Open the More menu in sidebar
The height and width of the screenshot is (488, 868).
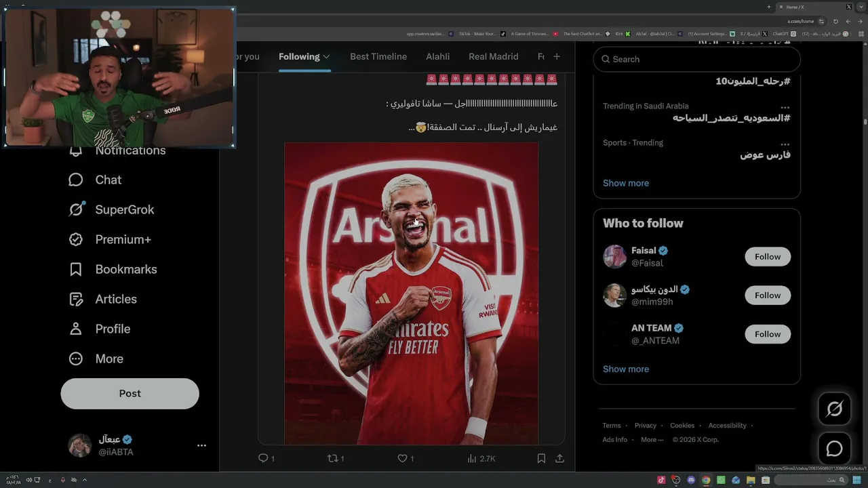pyautogui.click(x=96, y=359)
